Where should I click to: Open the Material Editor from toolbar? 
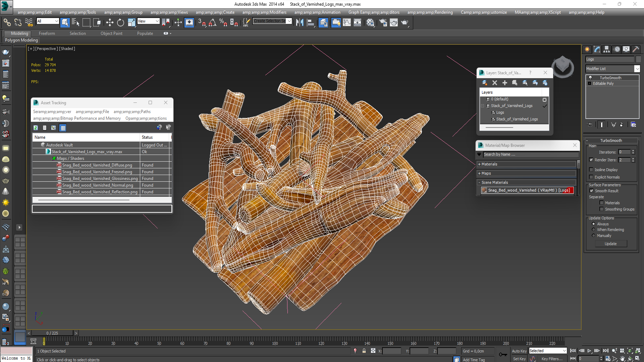point(370,22)
